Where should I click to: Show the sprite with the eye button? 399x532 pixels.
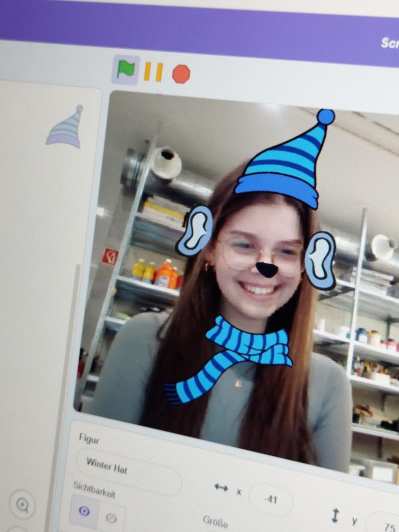tap(85, 511)
